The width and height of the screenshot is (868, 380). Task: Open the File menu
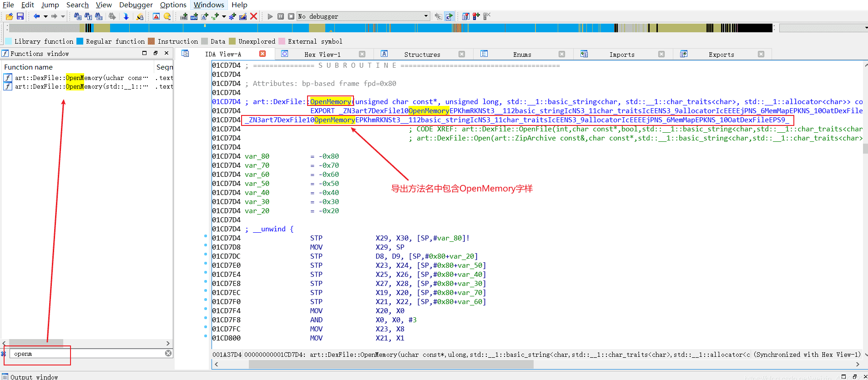(8, 5)
